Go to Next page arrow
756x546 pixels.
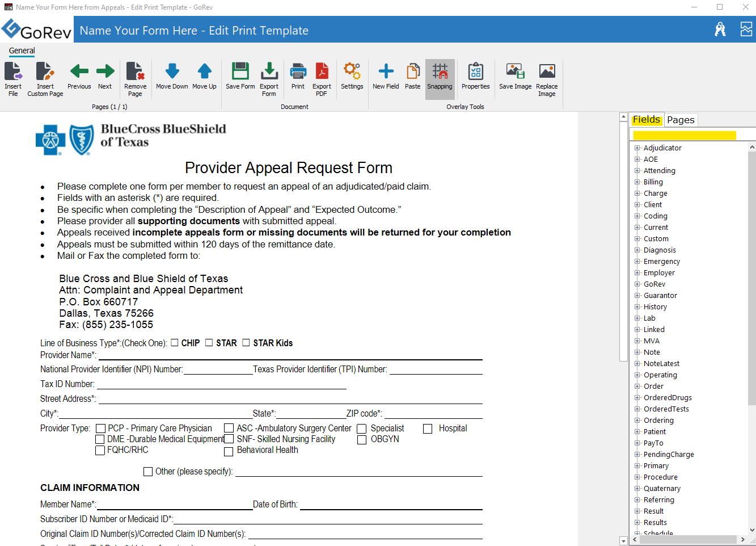105,71
